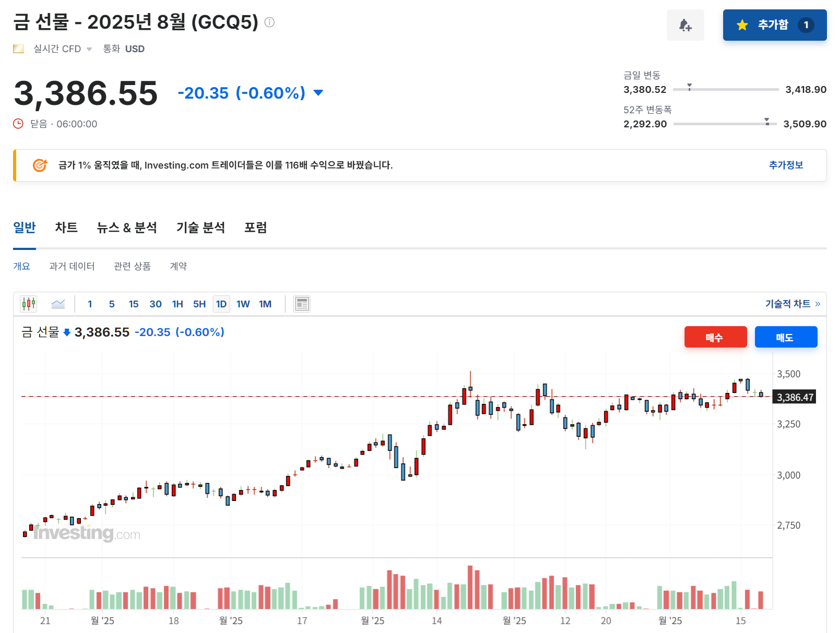
Task: Expand 기술적 차트 via its chevron
Action: tap(818, 304)
